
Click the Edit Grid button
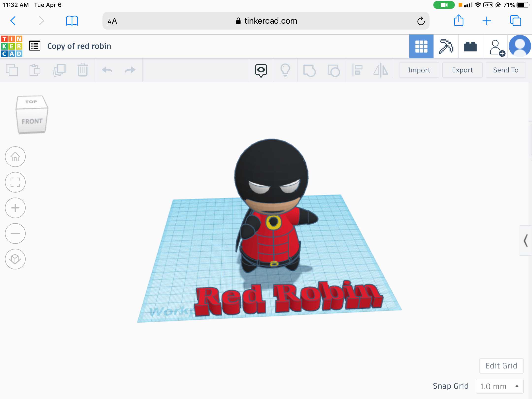tap(501, 366)
